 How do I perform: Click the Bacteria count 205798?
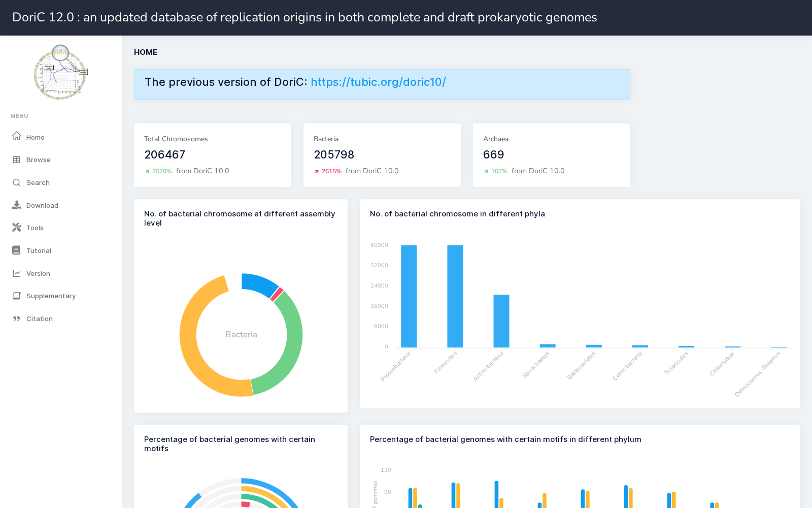(x=334, y=154)
